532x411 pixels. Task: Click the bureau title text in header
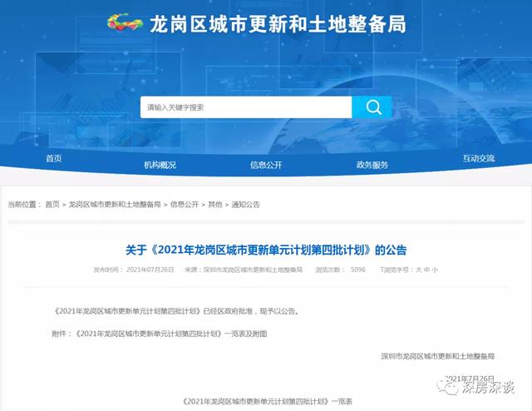[278, 24]
